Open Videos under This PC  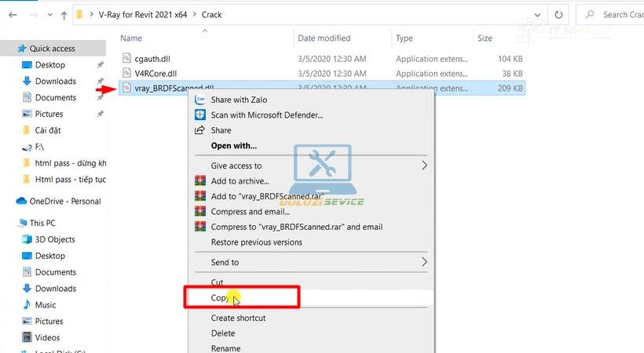point(47,338)
